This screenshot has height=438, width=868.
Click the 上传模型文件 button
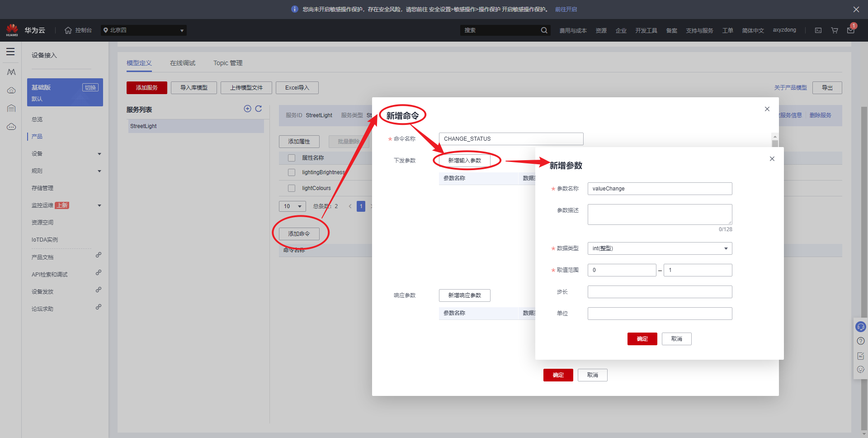click(x=246, y=88)
